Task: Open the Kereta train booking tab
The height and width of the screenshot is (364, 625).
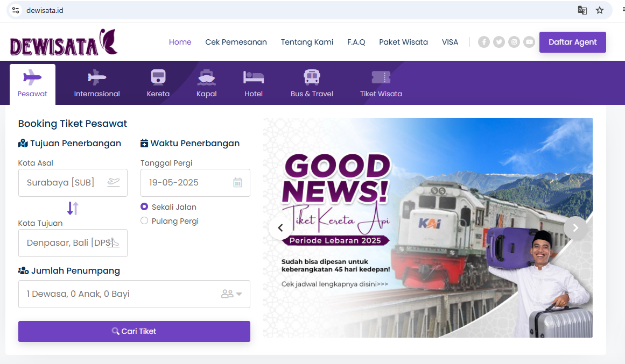Action: point(158,84)
